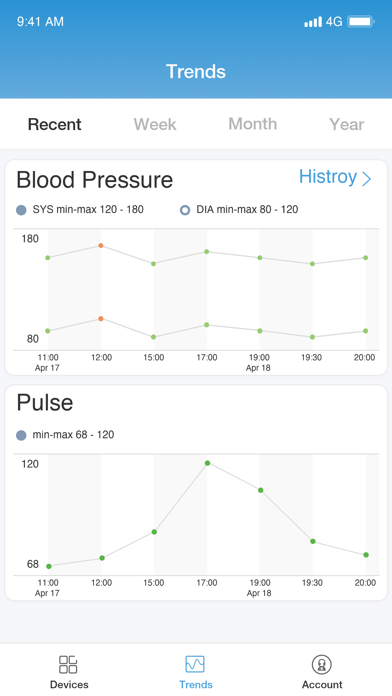Switch to the Week tab
The image size is (392, 696).
coord(155,124)
